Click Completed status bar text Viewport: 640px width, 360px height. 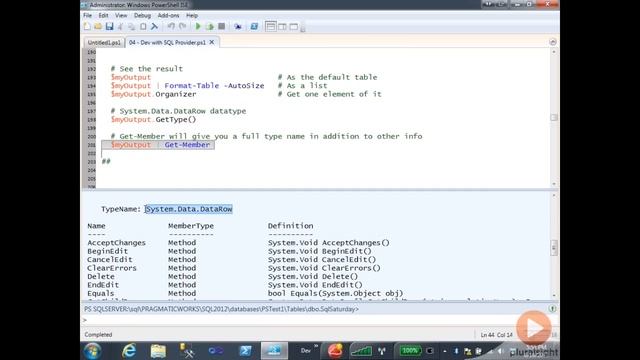pyautogui.click(x=98, y=335)
